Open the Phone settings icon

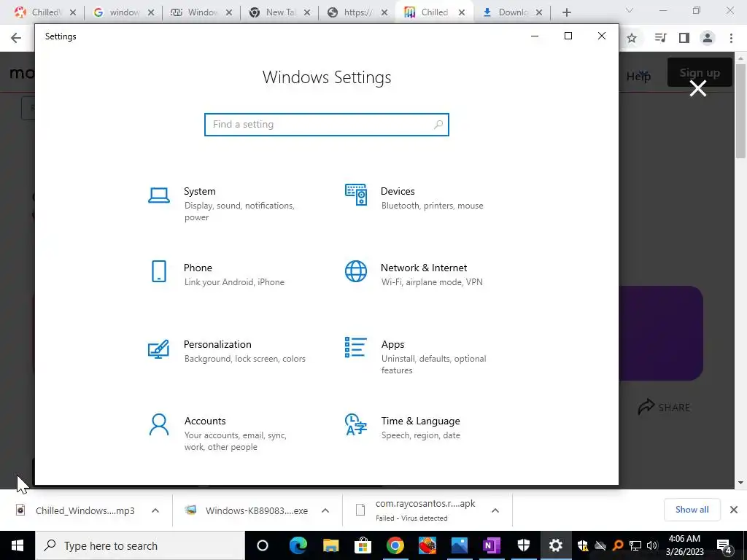coord(158,271)
